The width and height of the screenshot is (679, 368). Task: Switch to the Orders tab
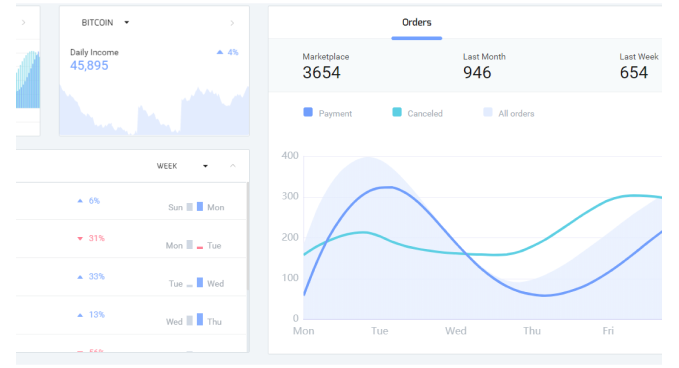pyautogui.click(x=417, y=23)
